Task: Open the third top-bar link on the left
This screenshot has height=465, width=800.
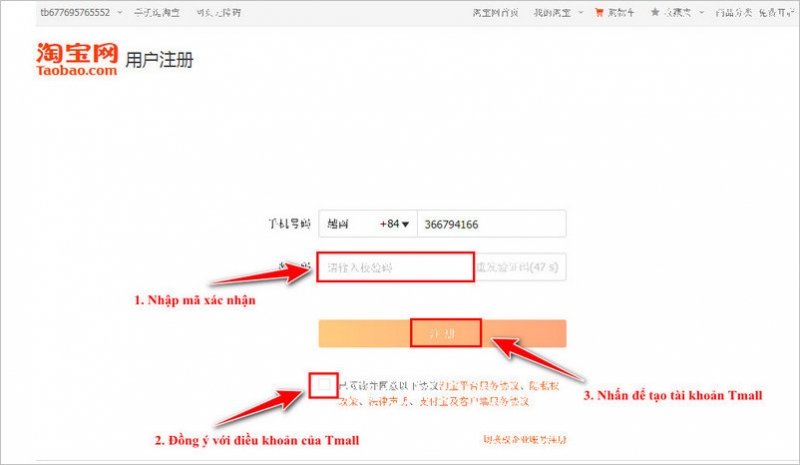Action: click(218, 12)
